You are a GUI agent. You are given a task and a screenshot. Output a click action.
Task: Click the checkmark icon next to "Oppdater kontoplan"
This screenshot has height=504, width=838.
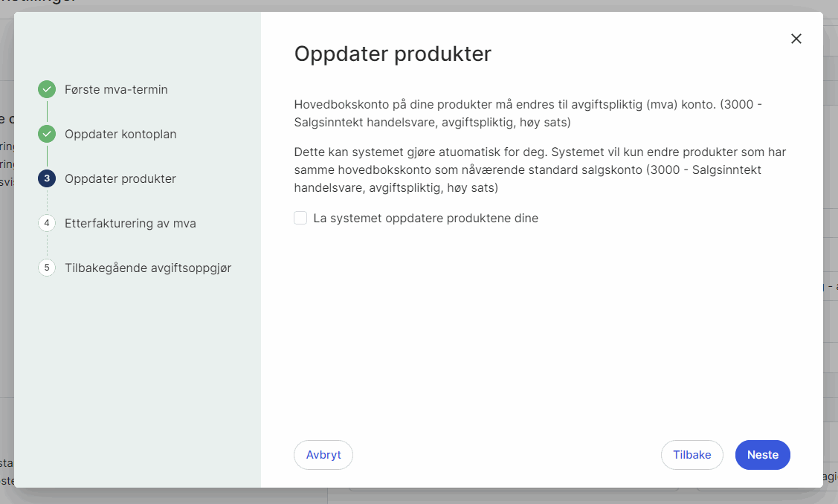[x=47, y=134]
